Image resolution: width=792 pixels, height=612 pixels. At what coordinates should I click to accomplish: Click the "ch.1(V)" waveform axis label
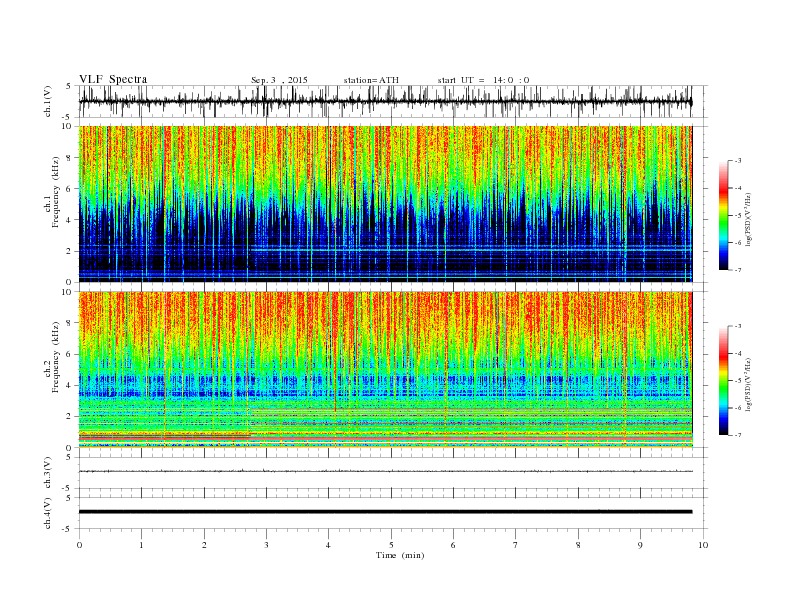tap(48, 101)
